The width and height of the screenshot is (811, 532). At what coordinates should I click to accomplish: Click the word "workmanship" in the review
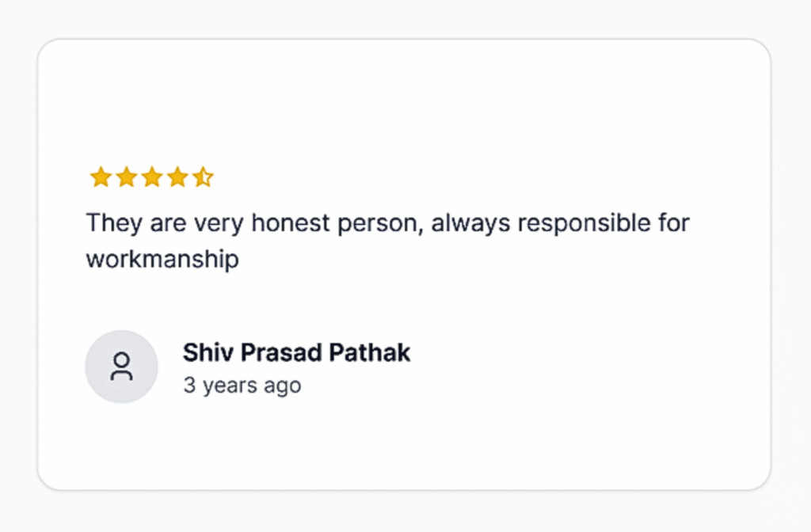(162, 259)
